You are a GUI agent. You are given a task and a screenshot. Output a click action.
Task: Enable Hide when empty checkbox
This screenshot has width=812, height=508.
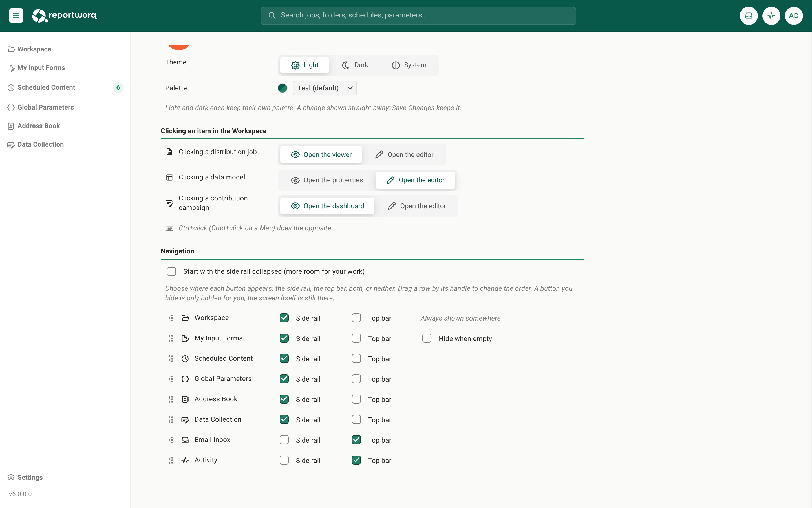click(427, 338)
